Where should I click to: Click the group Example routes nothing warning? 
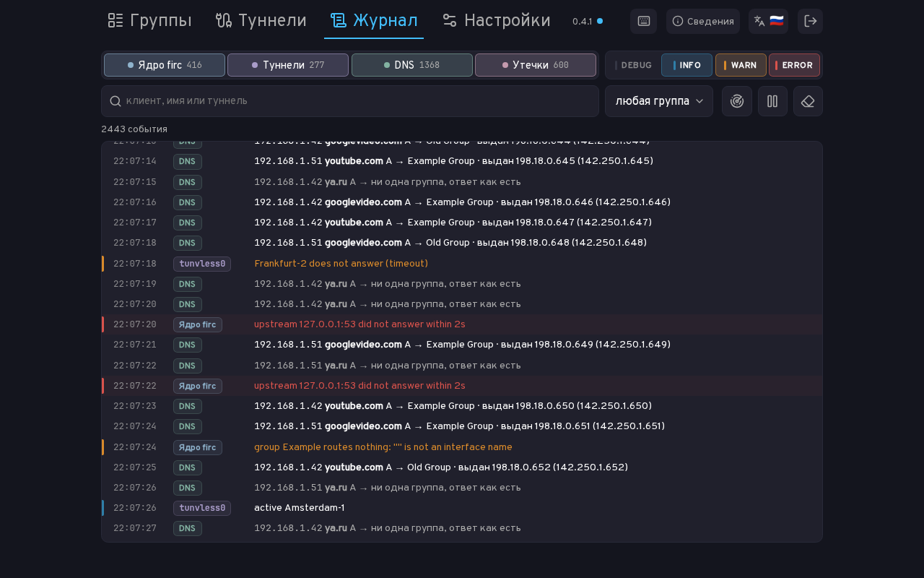pos(383,447)
